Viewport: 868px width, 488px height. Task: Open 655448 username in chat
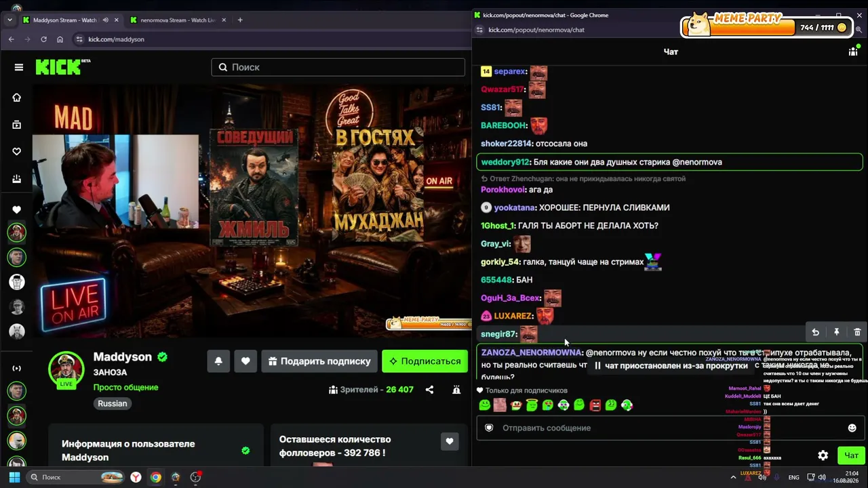click(496, 280)
